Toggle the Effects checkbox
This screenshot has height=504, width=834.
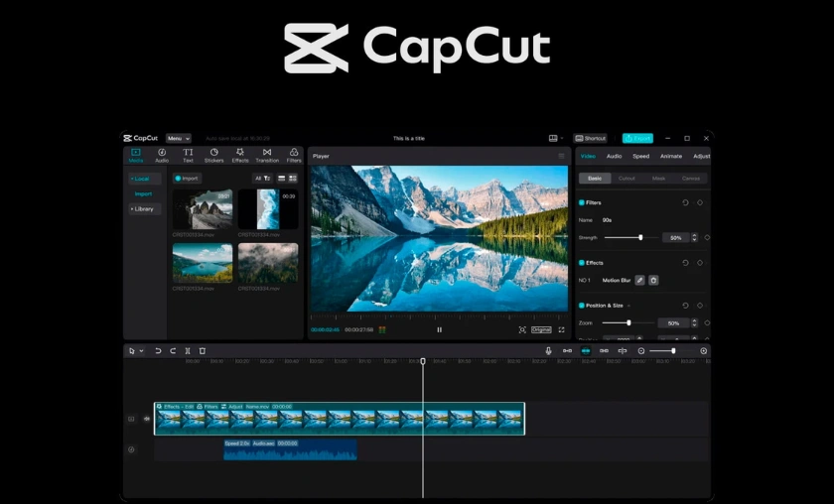click(582, 263)
